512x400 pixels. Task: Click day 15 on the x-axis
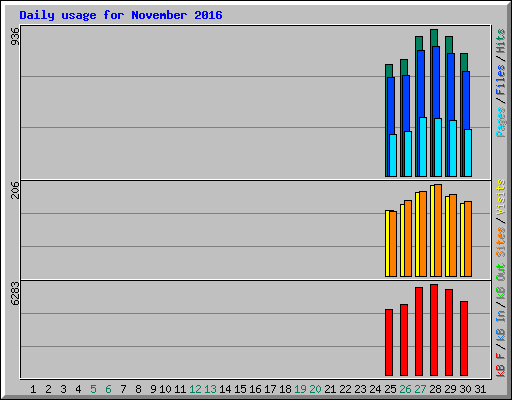(240, 389)
